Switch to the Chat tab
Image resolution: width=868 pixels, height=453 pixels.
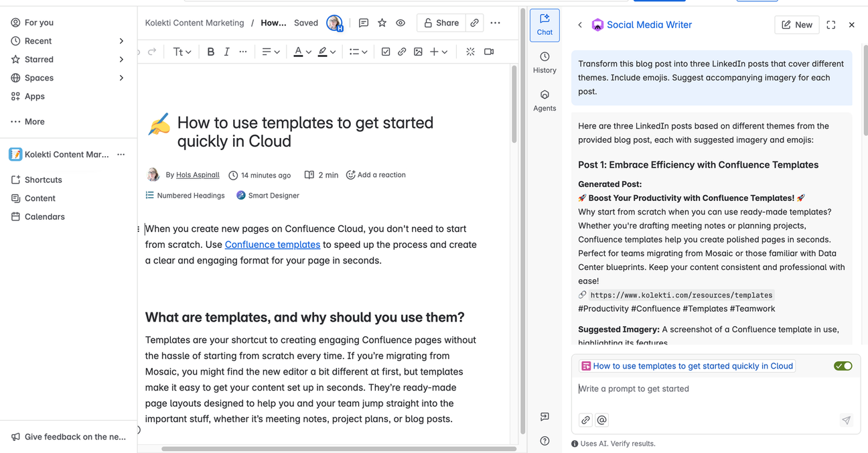click(x=545, y=25)
